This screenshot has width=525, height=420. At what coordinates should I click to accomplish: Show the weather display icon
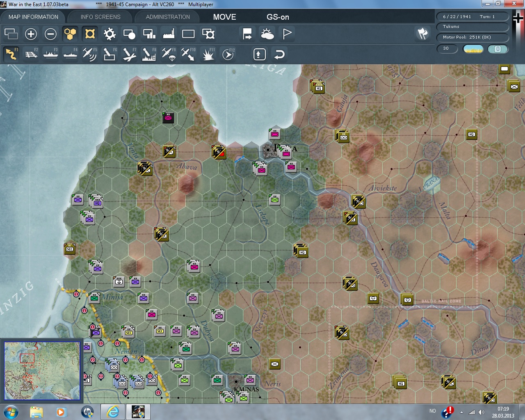267,34
